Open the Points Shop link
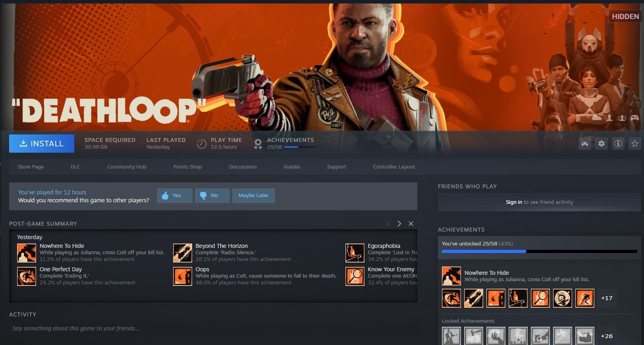The height and width of the screenshot is (345, 644). pos(187,167)
